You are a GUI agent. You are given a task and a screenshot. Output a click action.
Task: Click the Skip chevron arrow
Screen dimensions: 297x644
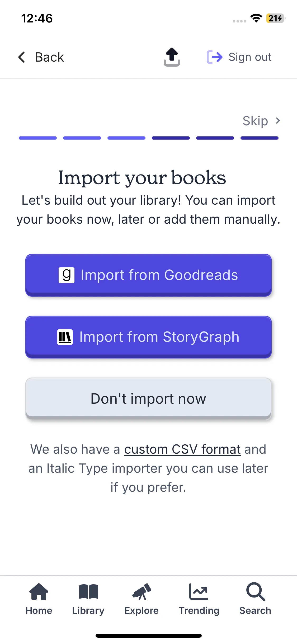[278, 121]
